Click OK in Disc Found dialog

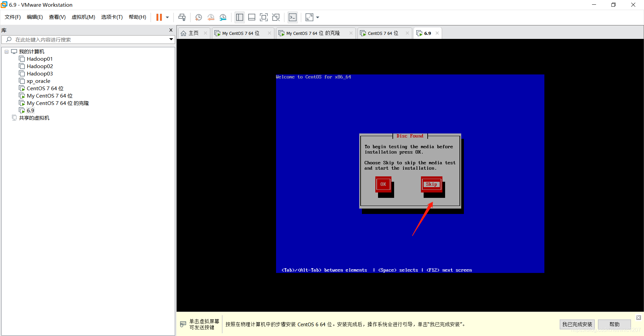383,184
